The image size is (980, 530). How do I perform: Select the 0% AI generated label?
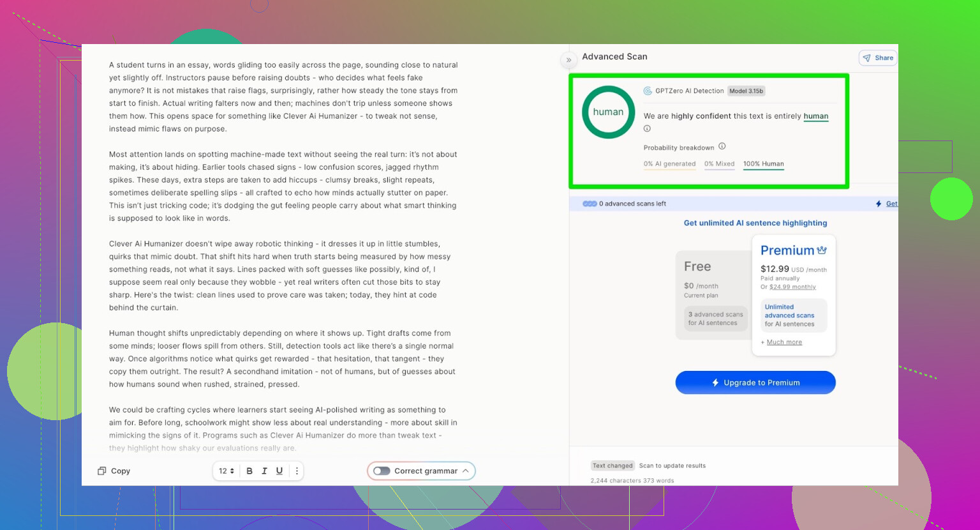click(x=669, y=164)
